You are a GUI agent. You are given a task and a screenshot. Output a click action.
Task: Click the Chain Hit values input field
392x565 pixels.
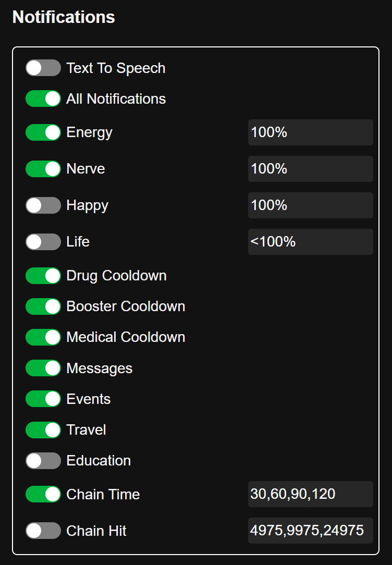(310, 530)
